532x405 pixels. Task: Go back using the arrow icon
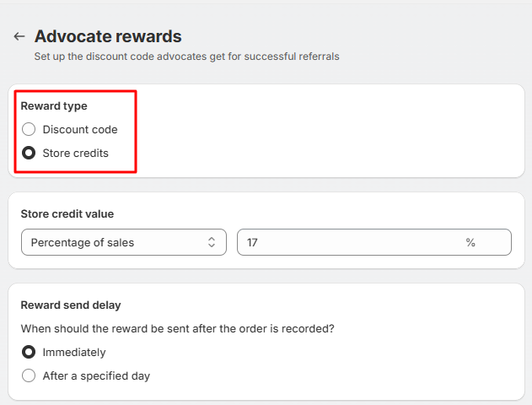(19, 37)
